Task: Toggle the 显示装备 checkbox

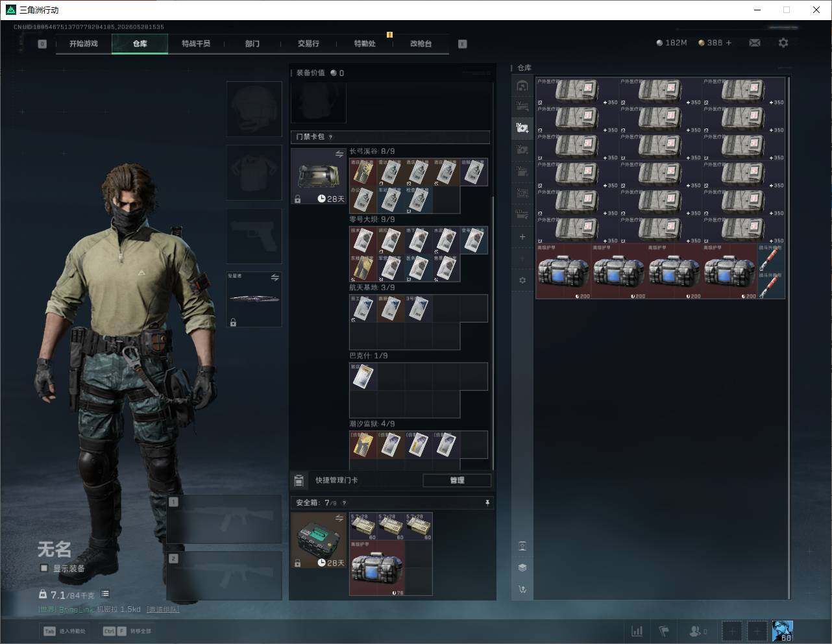Action: pyautogui.click(x=44, y=568)
